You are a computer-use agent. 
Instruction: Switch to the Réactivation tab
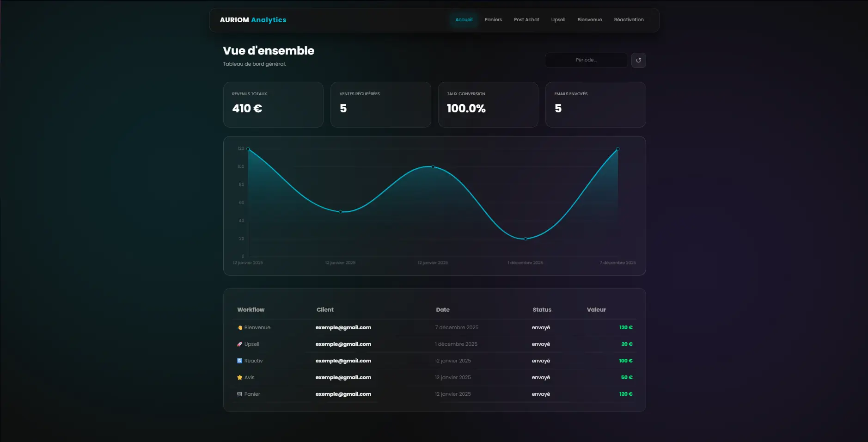628,19
